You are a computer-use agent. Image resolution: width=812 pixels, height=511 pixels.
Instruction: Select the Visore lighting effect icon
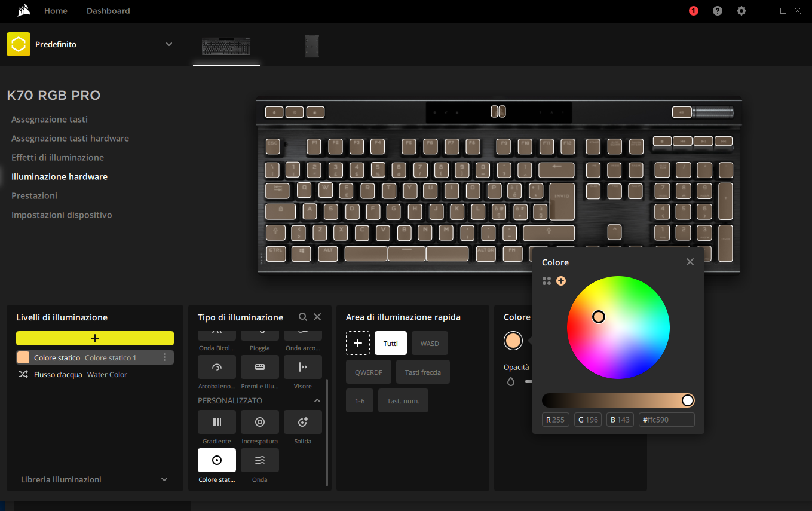click(303, 367)
